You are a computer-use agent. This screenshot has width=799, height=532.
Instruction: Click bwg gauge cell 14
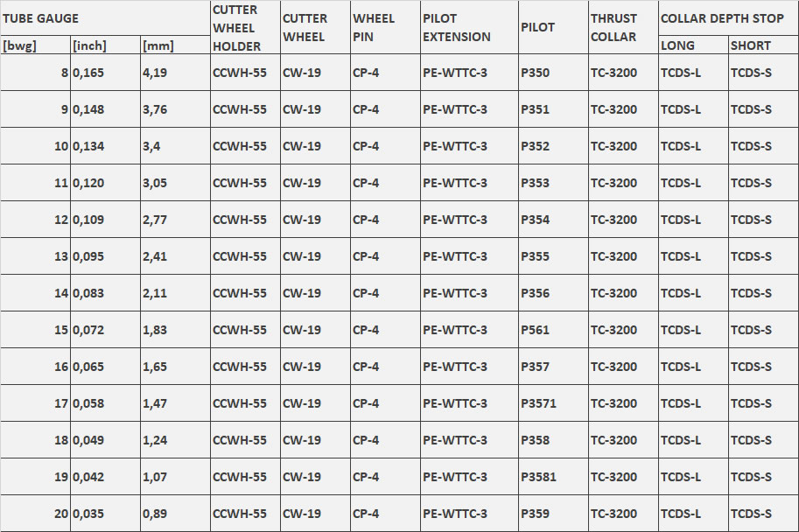click(x=35, y=293)
